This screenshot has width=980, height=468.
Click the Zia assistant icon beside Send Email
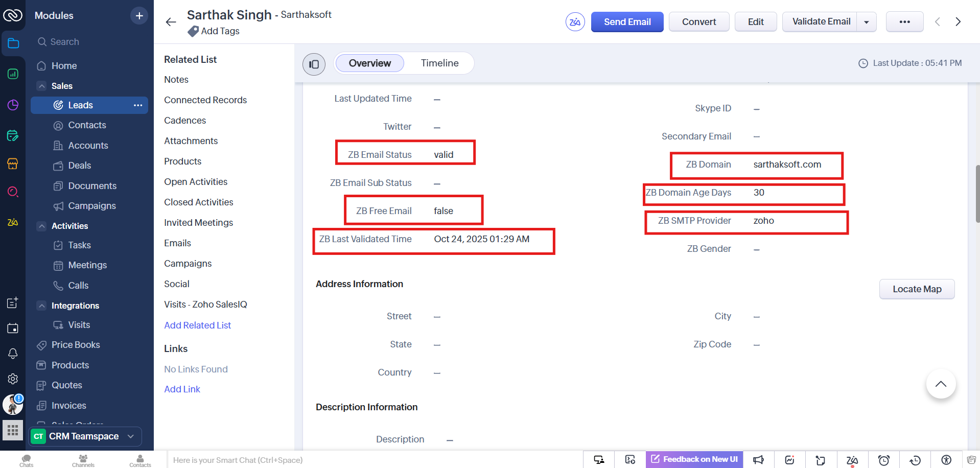click(575, 22)
